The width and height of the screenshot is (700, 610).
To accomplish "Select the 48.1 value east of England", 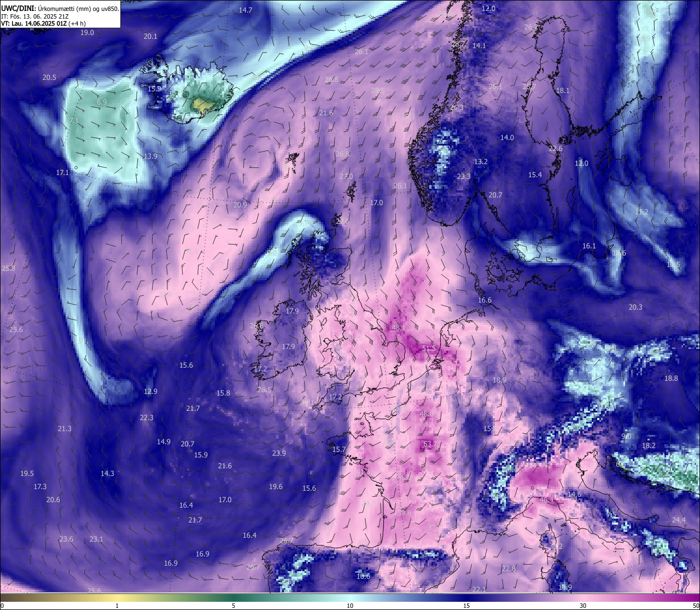I will click(399, 328).
